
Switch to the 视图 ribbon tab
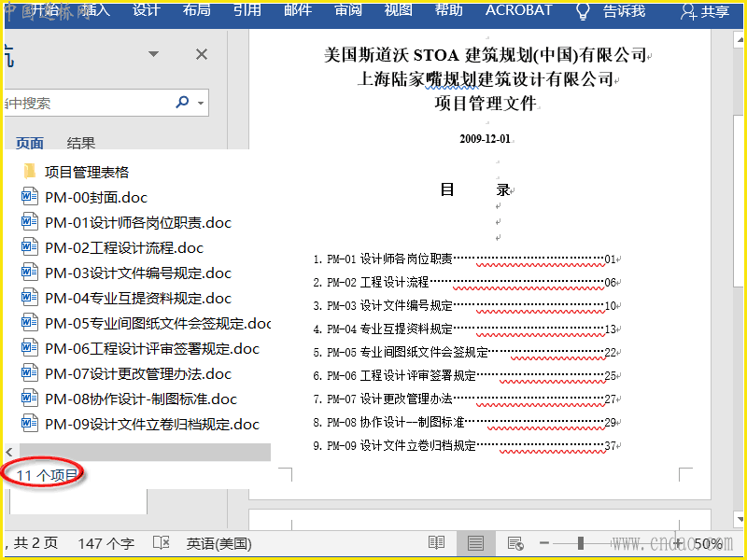pos(399,10)
